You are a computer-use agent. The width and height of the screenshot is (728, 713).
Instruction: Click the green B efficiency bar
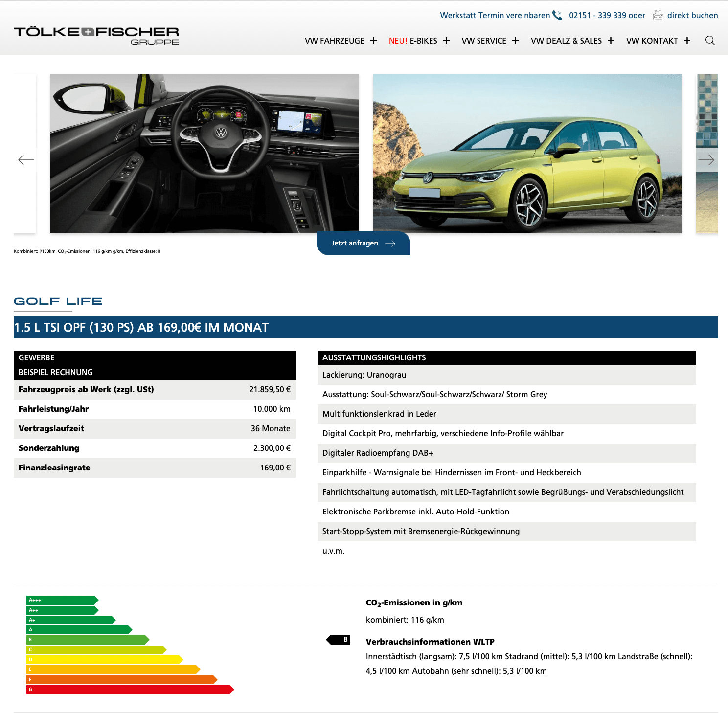point(88,640)
